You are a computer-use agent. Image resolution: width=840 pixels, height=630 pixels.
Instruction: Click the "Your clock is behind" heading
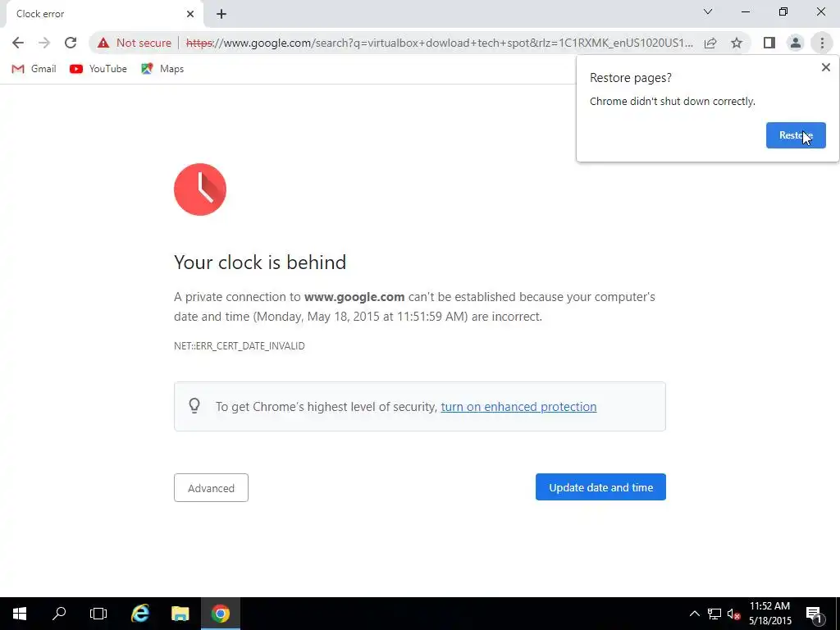(x=260, y=262)
